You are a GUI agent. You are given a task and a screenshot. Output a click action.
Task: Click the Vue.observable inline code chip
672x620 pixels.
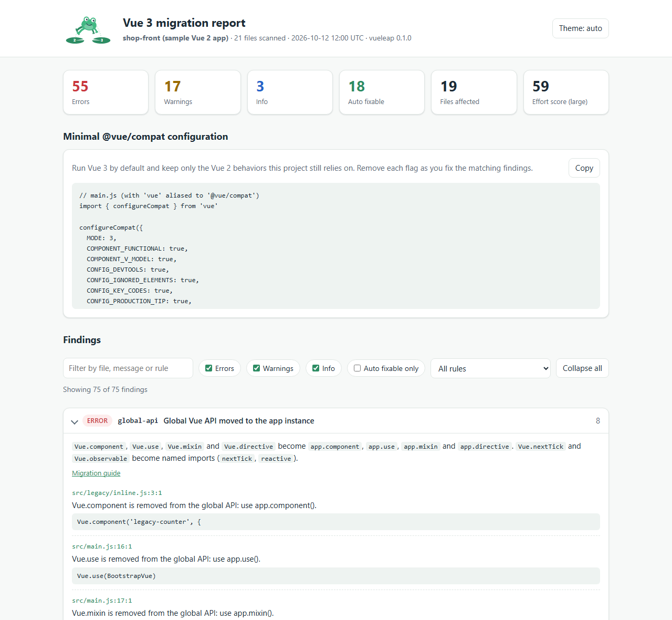tap(101, 459)
